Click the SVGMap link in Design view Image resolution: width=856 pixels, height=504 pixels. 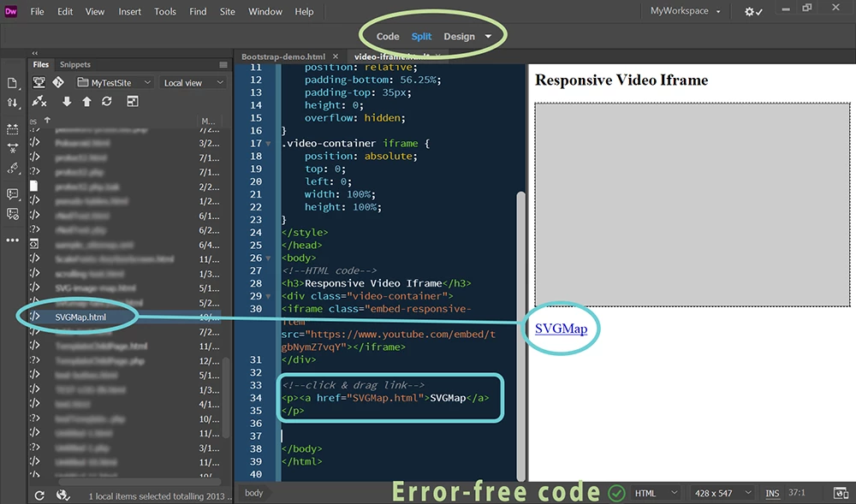pyautogui.click(x=561, y=329)
